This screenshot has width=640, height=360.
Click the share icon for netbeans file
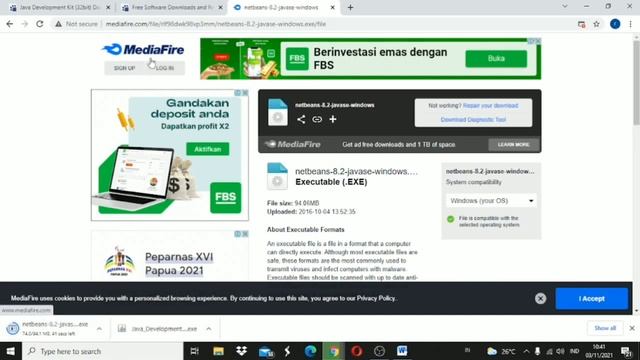click(301, 119)
